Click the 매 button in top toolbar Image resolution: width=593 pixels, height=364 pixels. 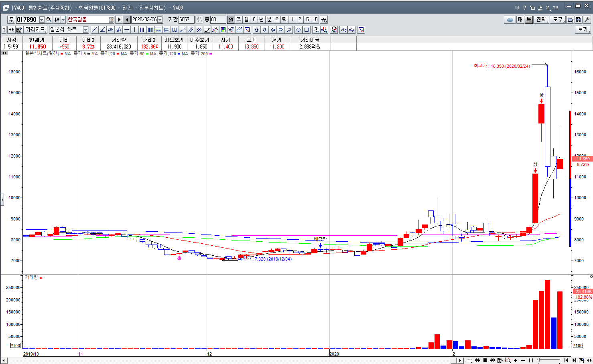tap(520, 19)
